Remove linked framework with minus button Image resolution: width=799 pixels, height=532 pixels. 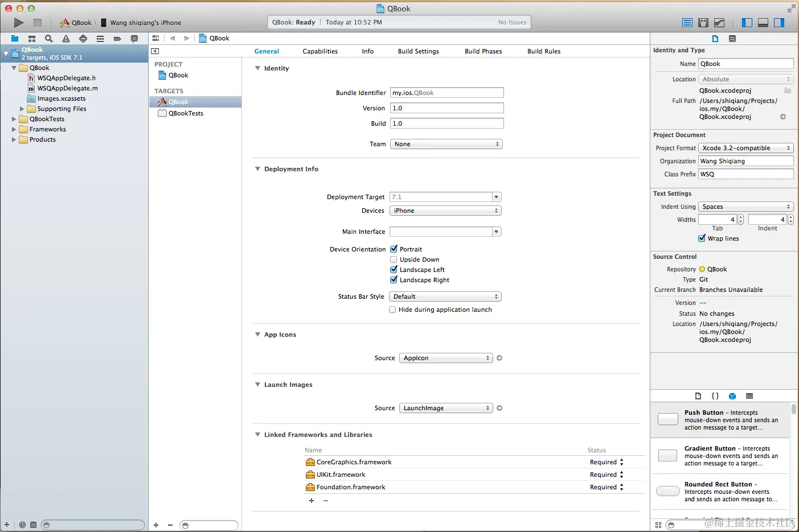[x=326, y=501]
